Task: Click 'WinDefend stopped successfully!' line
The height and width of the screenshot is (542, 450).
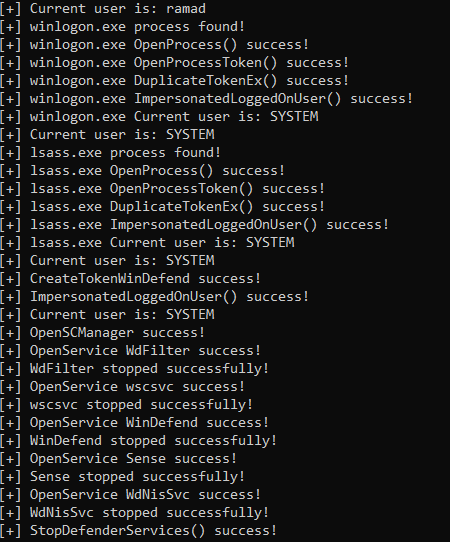Action: click(x=138, y=440)
